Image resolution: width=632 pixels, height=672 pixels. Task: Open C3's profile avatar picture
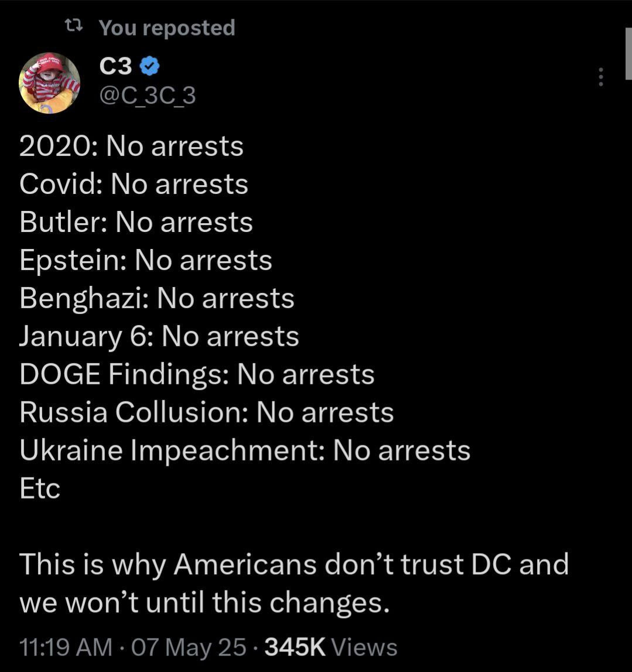click(49, 83)
